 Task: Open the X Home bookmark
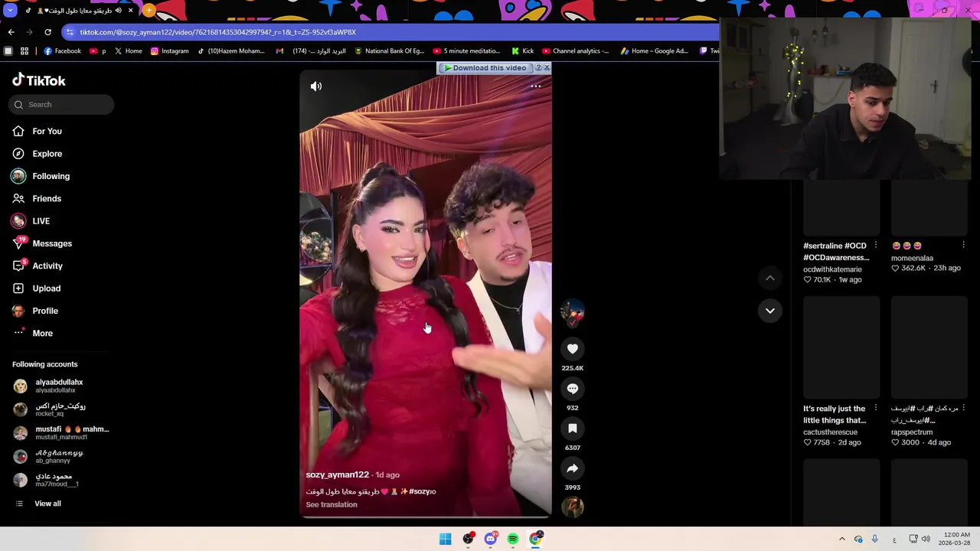click(x=128, y=51)
